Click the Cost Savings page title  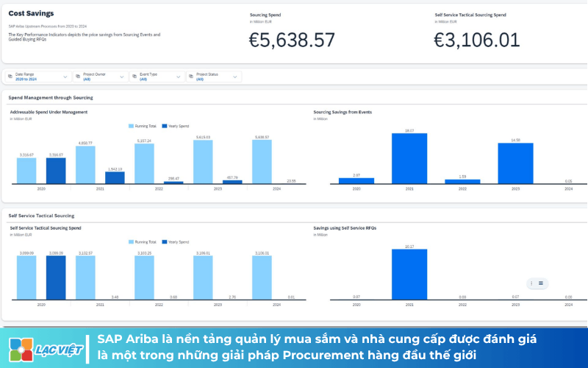(x=31, y=13)
